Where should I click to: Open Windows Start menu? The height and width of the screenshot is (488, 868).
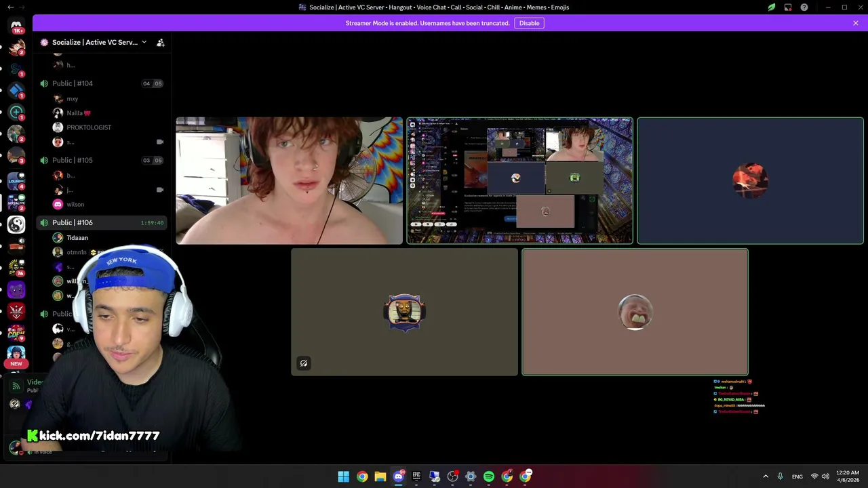pos(344,476)
